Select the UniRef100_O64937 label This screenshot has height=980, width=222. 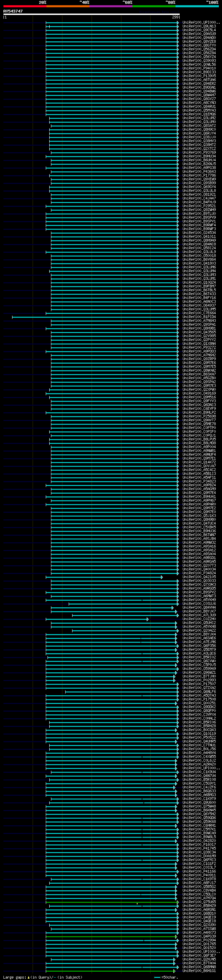(x=199, y=306)
